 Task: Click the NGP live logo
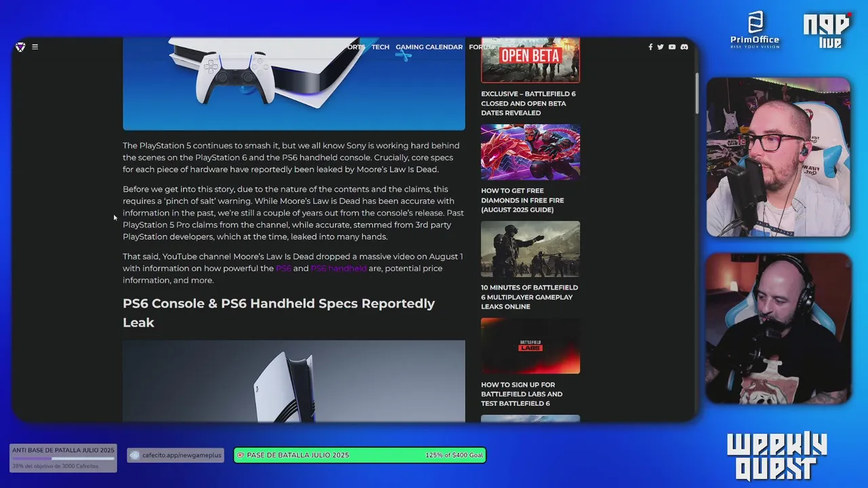point(827,30)
